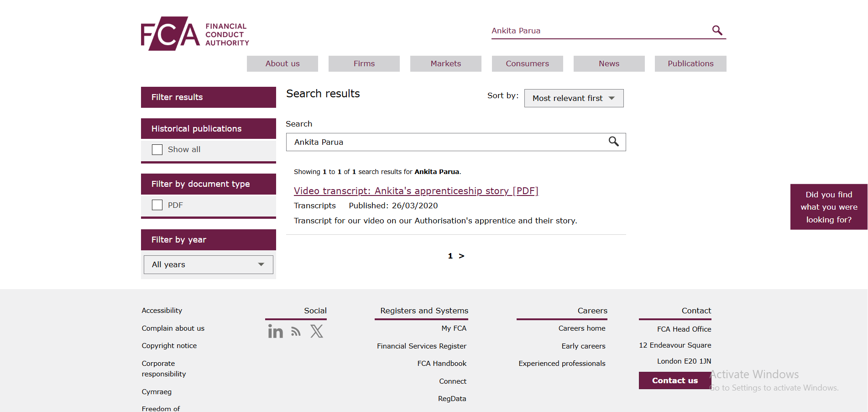Open the Publications menu
This screenshot has height=412, width=868.
pyautogui.click(x=690, y=63)
